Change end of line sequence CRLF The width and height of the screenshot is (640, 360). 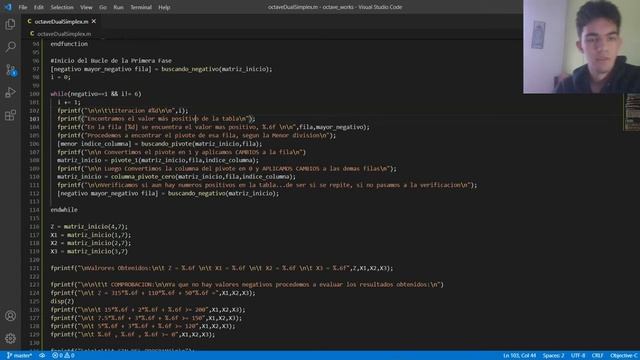click(598, 356)
